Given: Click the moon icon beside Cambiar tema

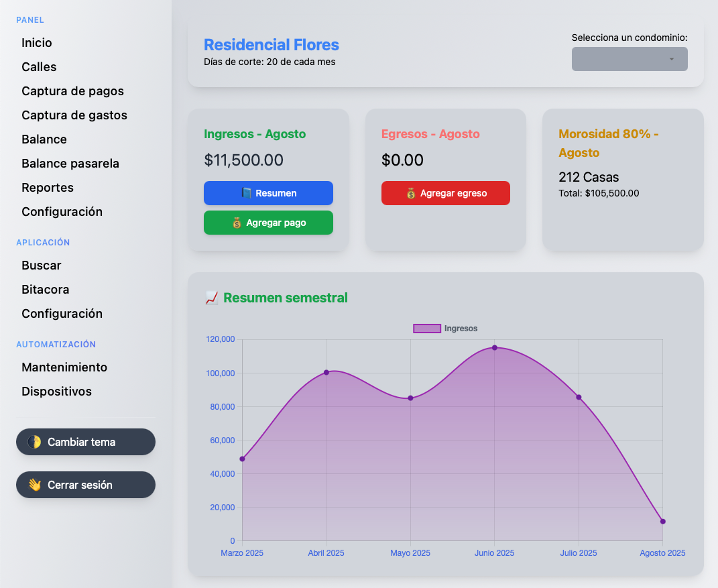Looking at the screenshot, I should pos(34,442).
